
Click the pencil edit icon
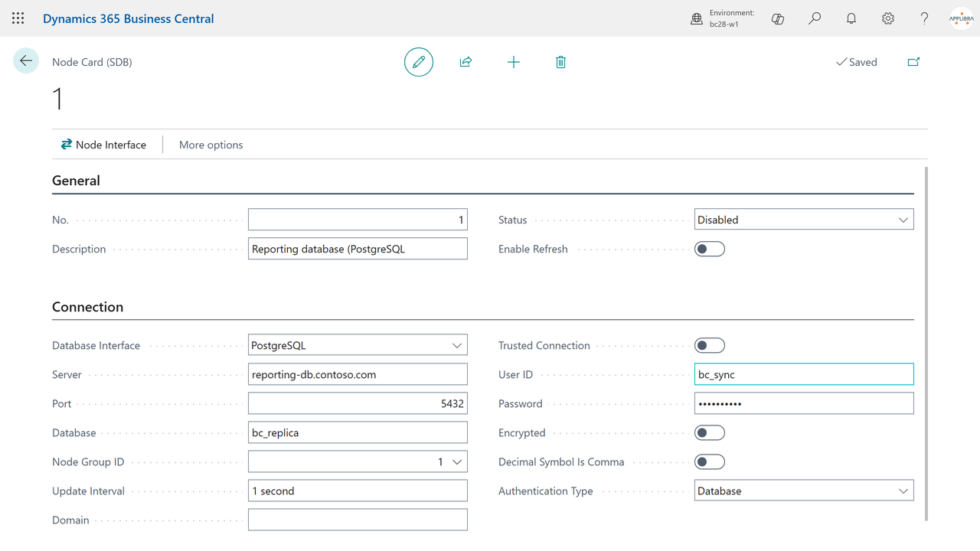tap(419, 62)
